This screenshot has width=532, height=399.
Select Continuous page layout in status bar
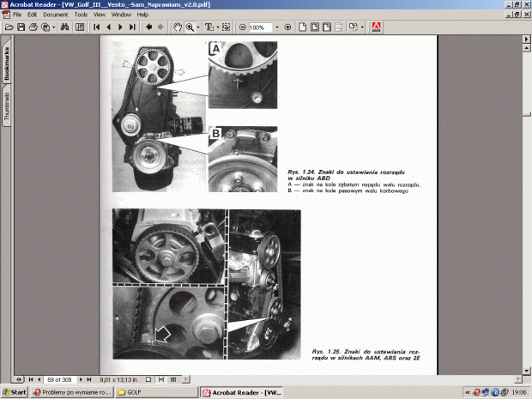tap(161, 379)
